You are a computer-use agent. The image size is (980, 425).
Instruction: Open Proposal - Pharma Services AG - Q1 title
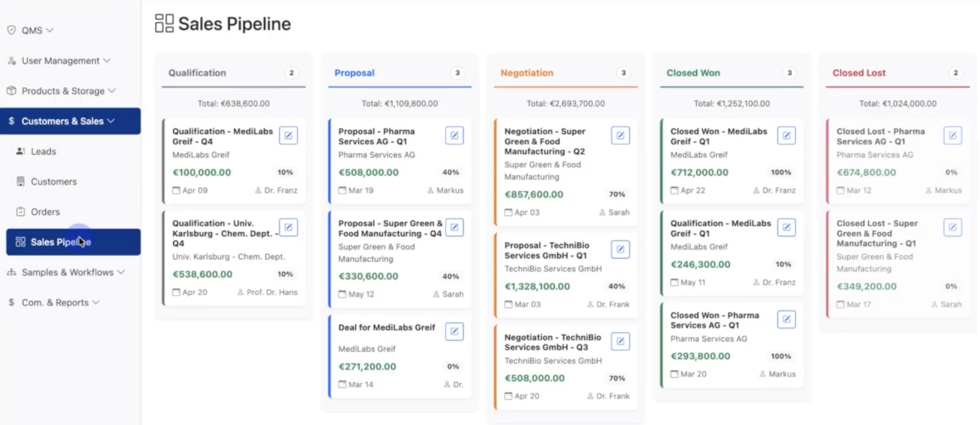point(376,136)
